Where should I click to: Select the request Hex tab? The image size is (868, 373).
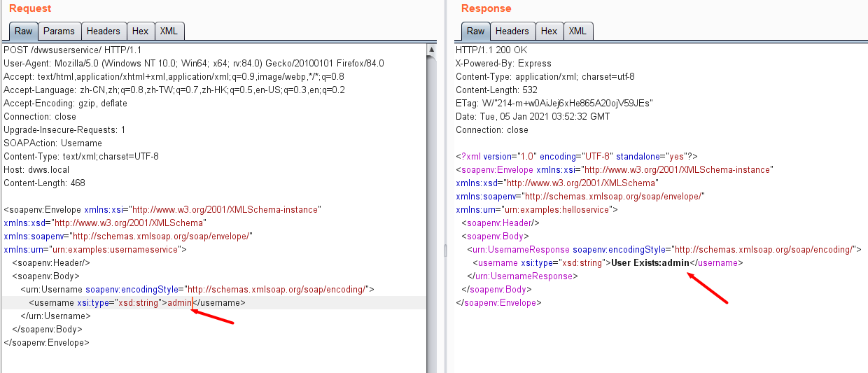coord(140,31)
